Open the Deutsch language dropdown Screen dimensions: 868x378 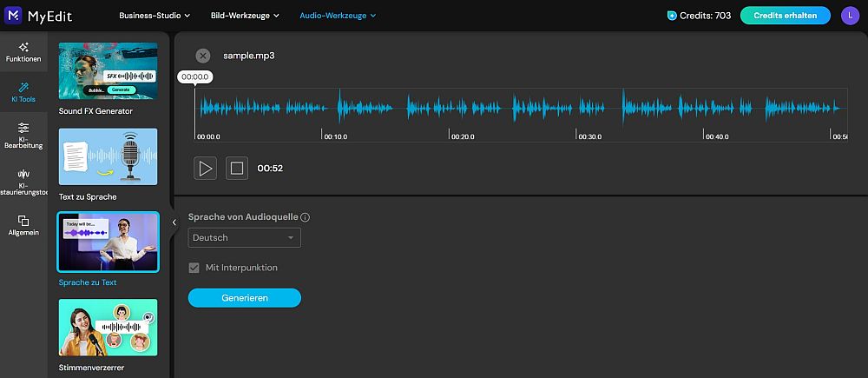point(245,238)
